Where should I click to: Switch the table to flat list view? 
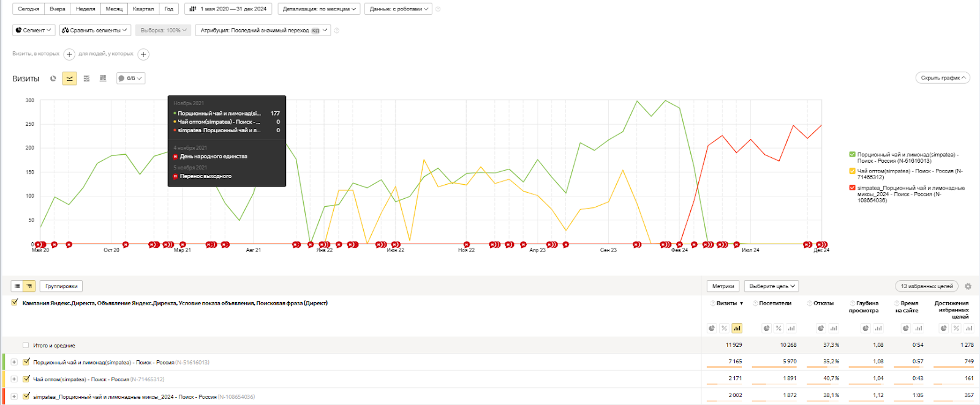tap(17, 286)
